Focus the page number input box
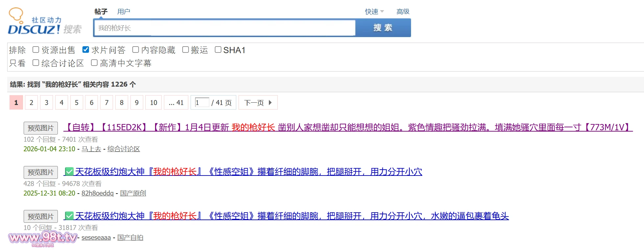Screen dimensions: 644x250 [202, 103]
